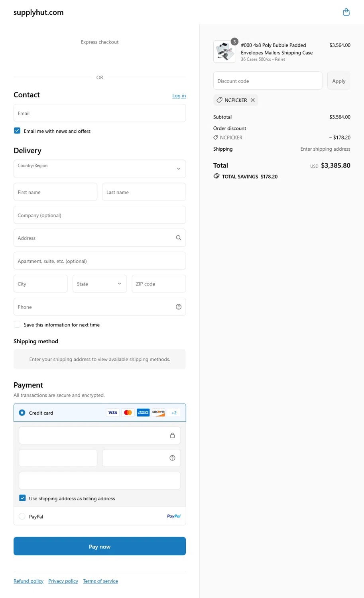
Task: Click the bubble mailer product thumbnail
Action: coord(224,51)
